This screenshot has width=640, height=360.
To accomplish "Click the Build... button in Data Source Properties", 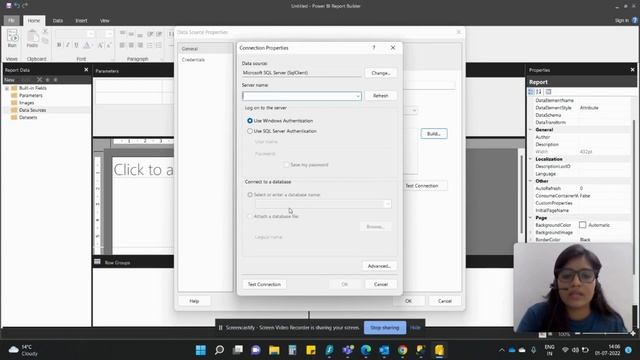I will coord(434,133).
